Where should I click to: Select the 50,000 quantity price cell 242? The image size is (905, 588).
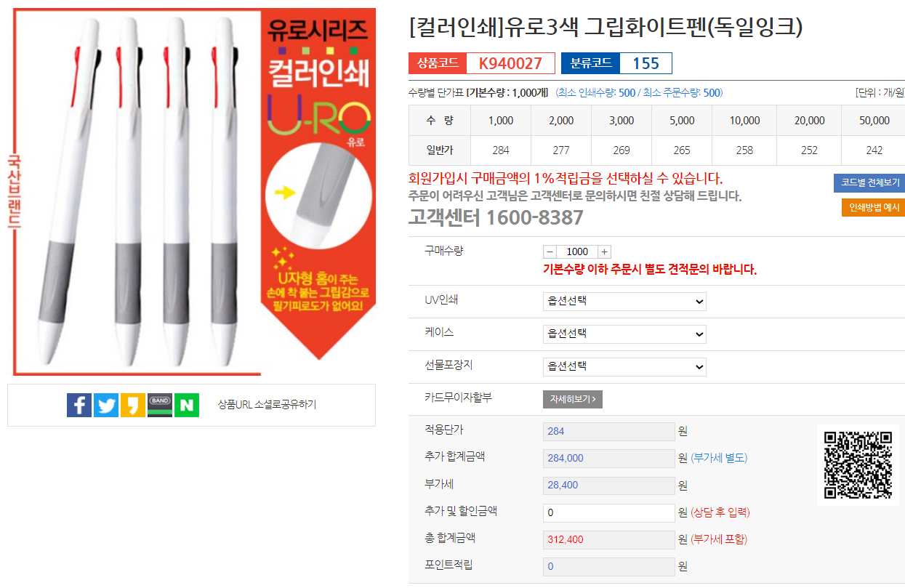tap(874, 150)
